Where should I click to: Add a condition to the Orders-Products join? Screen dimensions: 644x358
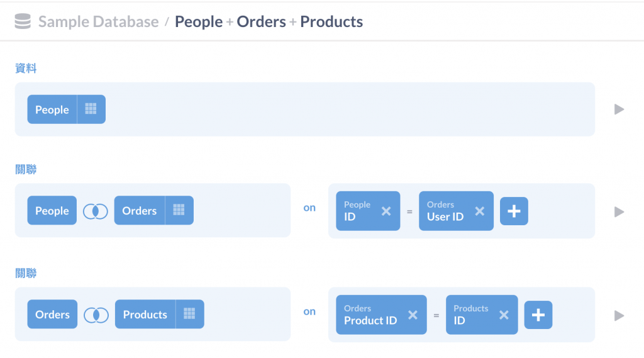[x=538, y=315]
